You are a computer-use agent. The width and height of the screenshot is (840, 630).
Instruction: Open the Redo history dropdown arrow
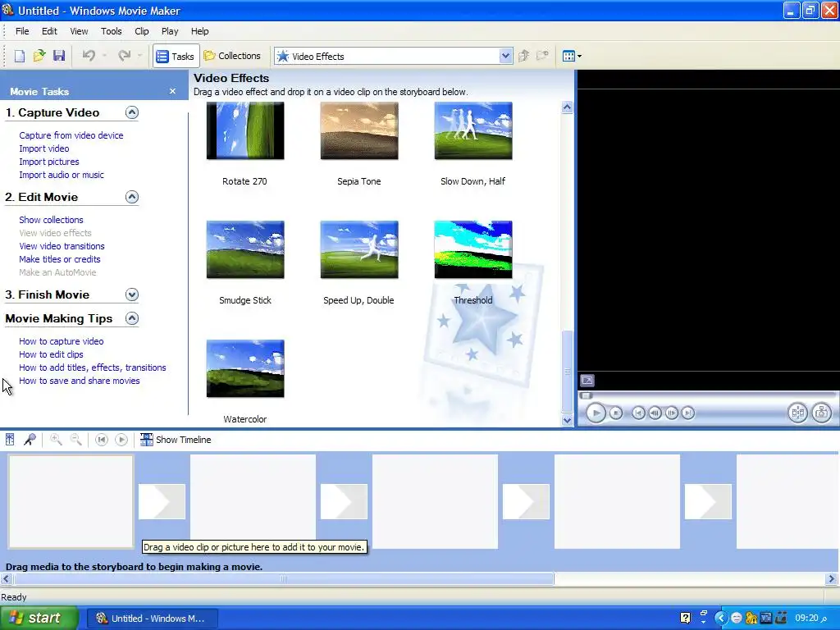pos(139,56)
